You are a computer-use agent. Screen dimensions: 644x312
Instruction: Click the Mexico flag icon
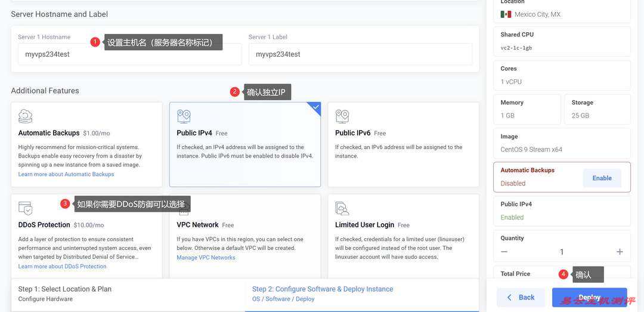tap(506, 14)
